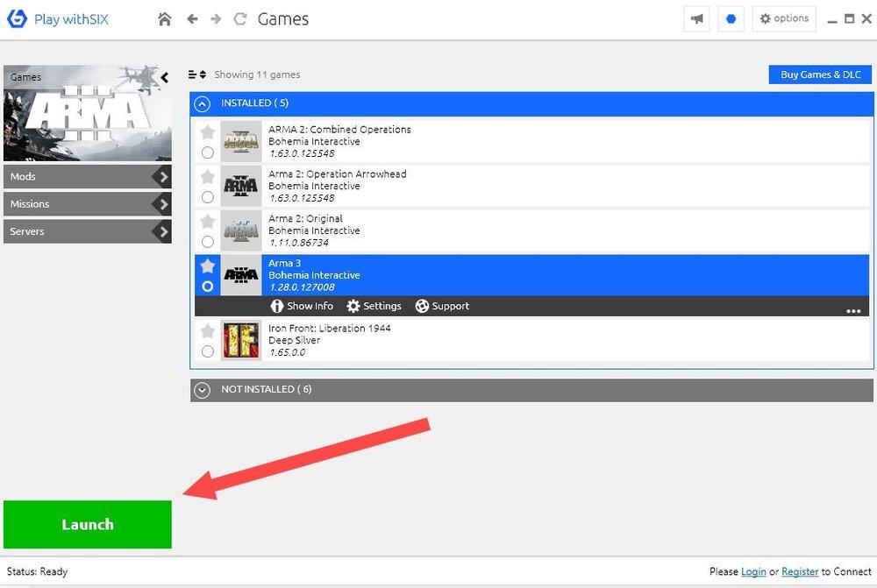Click ARMA 2: Combined Operations game icon
This screenshot has width=877, height=588.
241,141
